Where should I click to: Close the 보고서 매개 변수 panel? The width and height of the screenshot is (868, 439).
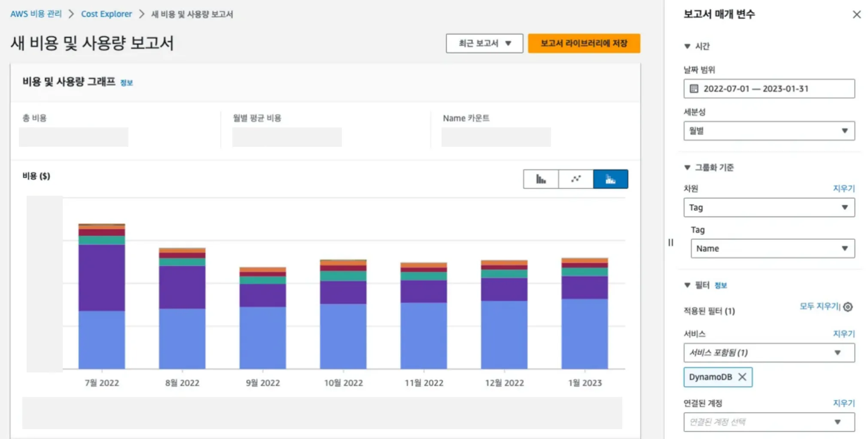coord(857,14)
